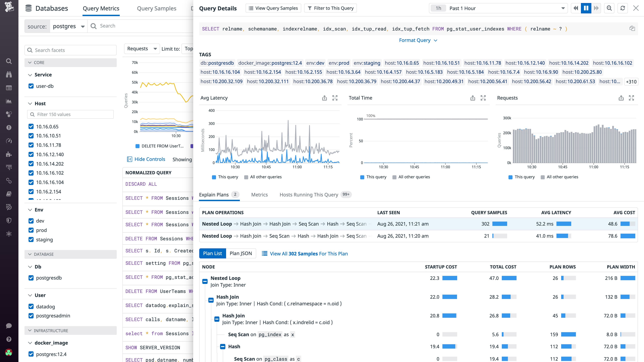Expand the Format Query section
644x362 pixels.
(x=418, y=40)
